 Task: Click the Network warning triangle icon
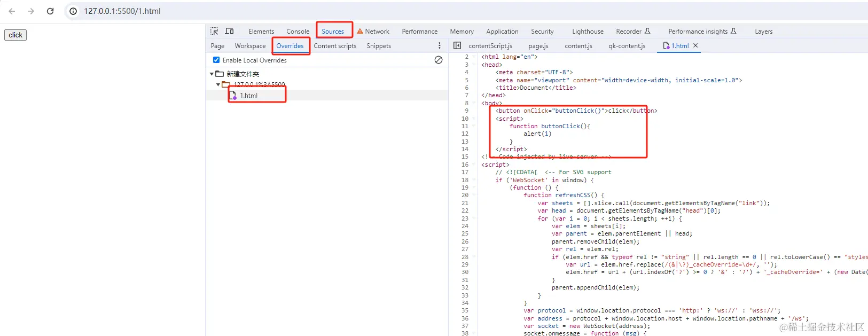pos(360,32)
